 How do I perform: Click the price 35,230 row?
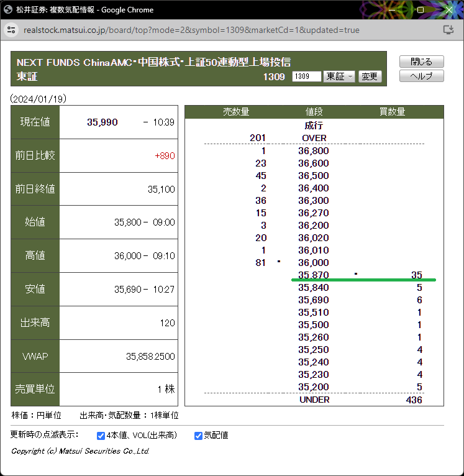point(314,375)
